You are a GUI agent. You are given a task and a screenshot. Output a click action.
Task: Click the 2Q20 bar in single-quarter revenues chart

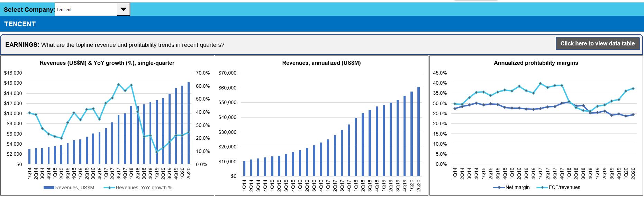point(189,123)
